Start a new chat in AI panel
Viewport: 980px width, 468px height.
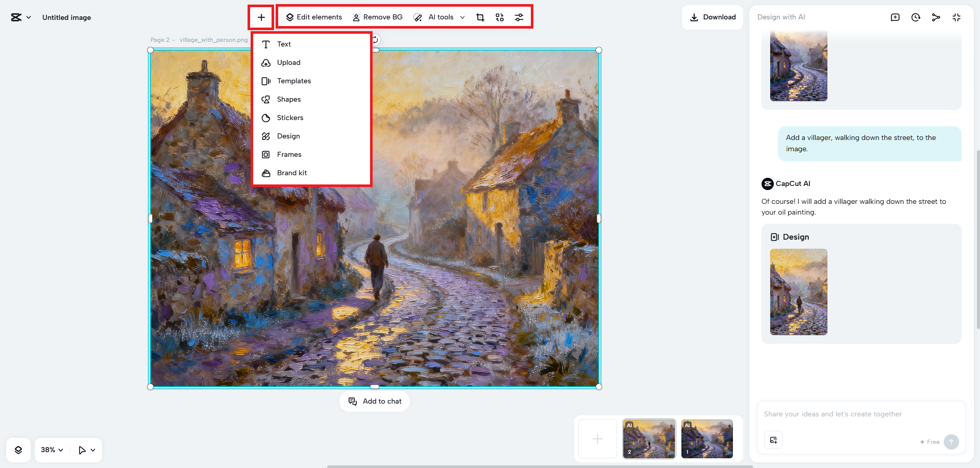(x=895, y=17)
